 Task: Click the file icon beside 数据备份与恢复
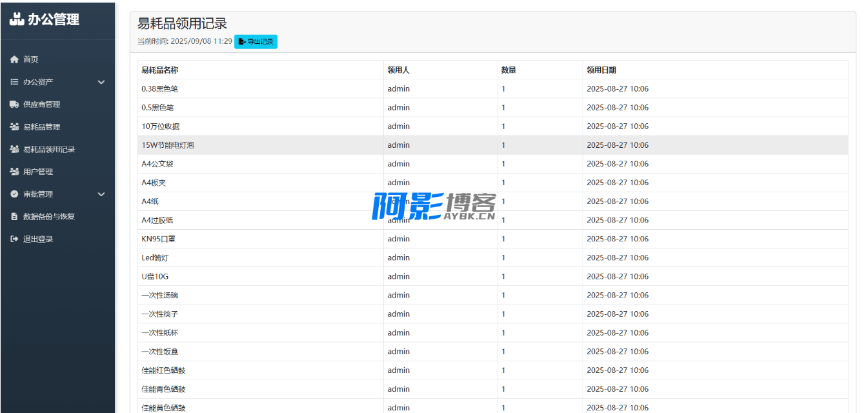(14, 217)
